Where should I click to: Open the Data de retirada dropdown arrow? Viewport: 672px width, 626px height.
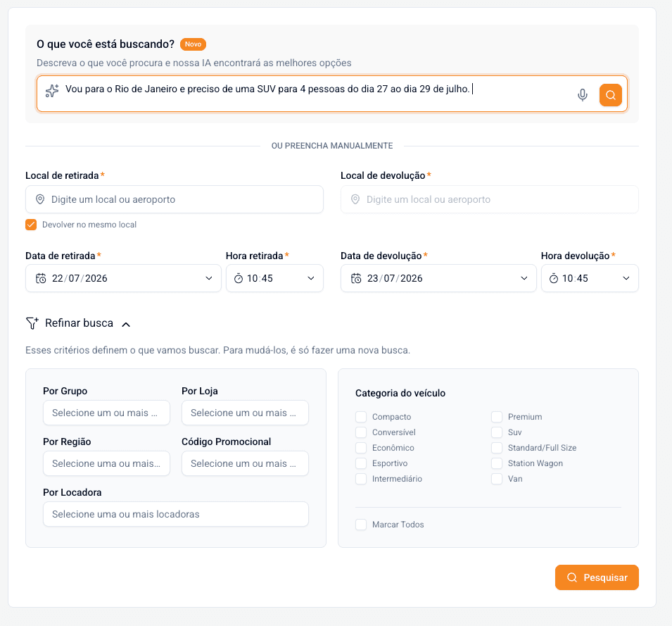(x=209, y=278)
